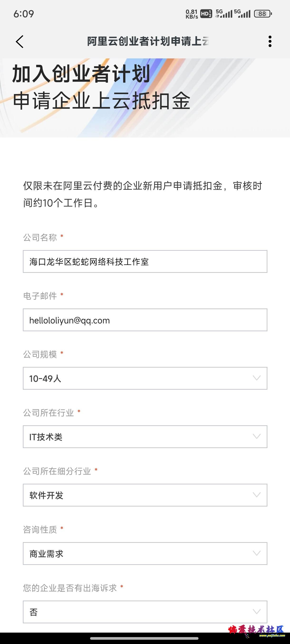Tap the second 5G signal strength icon
This screenshot has height=644, width=290.
pyautogui.click(x=242, y=14)
